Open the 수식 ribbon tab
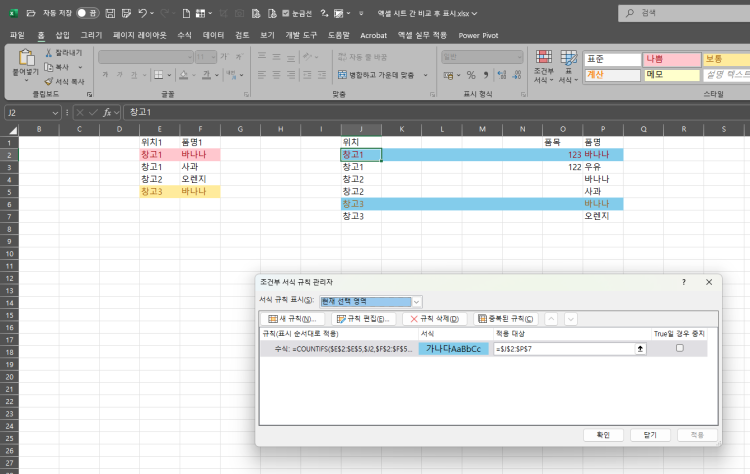The image size is (750, 474). click(x=184, y=34)
